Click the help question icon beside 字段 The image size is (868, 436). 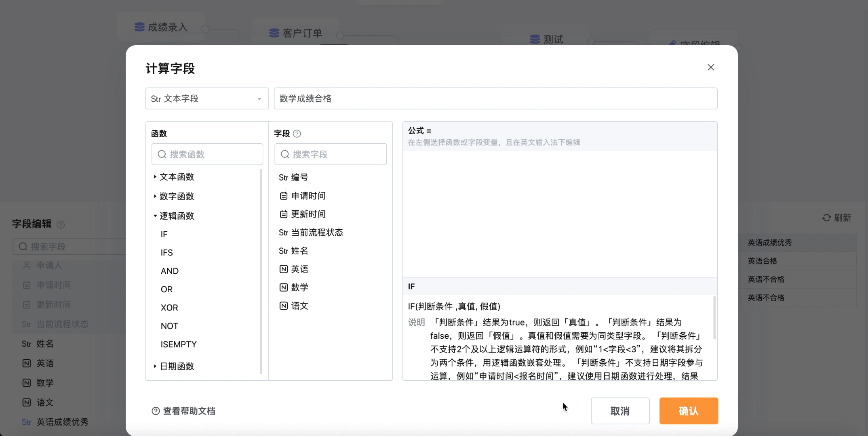pyautogui.click(x=297, y=134)
